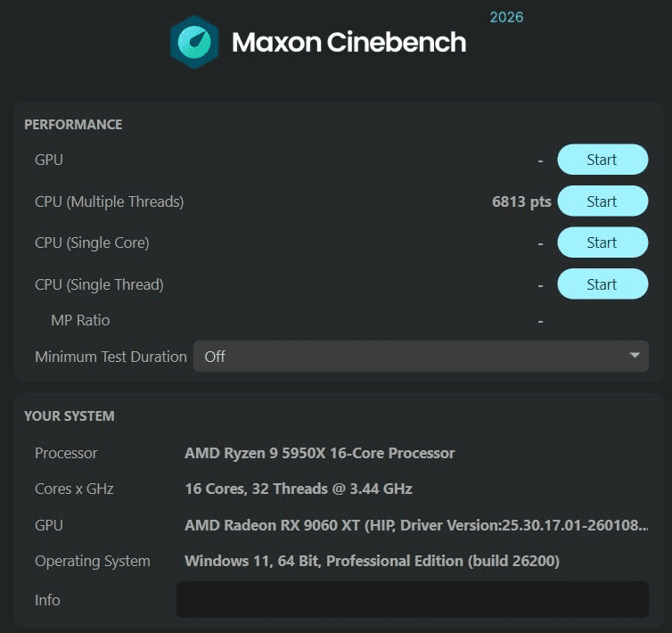
Task: Click the AMD Radeon RX 9060 XT entry
Action: click(x=415, y=525)
